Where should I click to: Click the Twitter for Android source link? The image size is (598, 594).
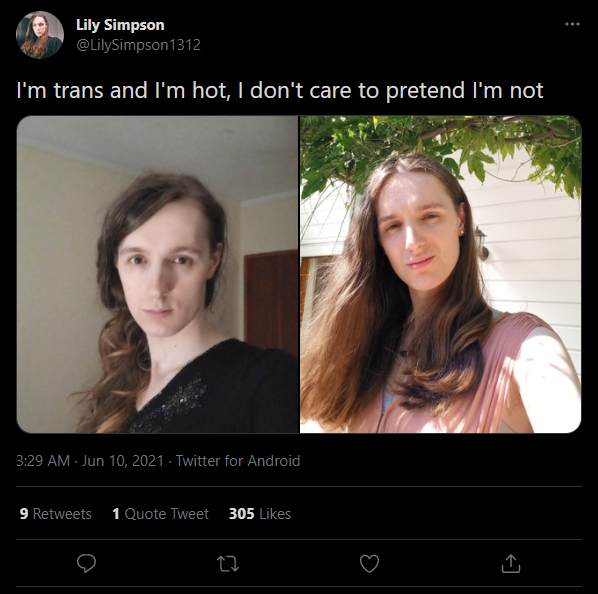238,461
